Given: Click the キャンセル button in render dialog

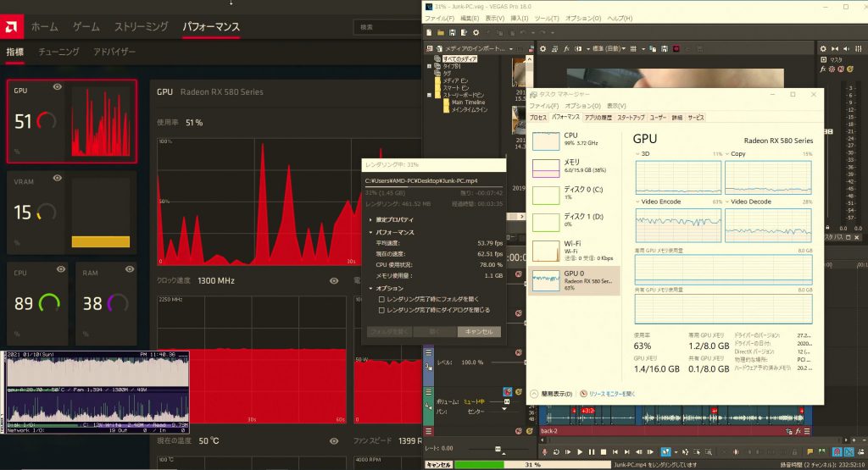Looking at the screenshot, I should pyautogui.click(x=479, y=331).
